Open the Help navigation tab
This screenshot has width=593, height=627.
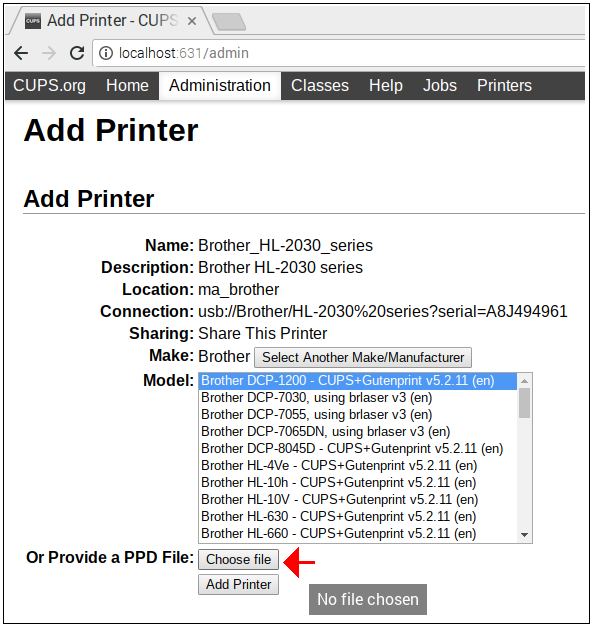[x=386, y=86]
